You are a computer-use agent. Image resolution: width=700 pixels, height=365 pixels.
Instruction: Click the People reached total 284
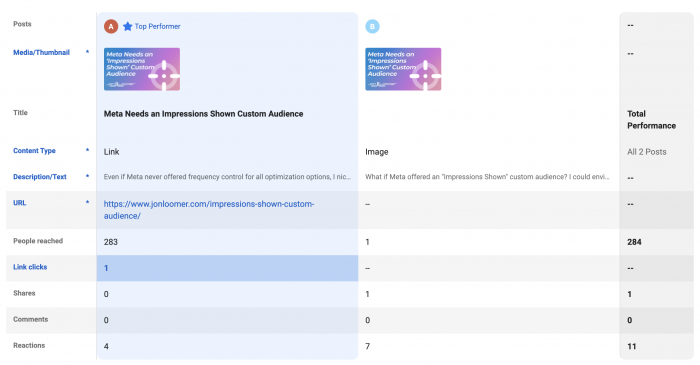(634, 242)
